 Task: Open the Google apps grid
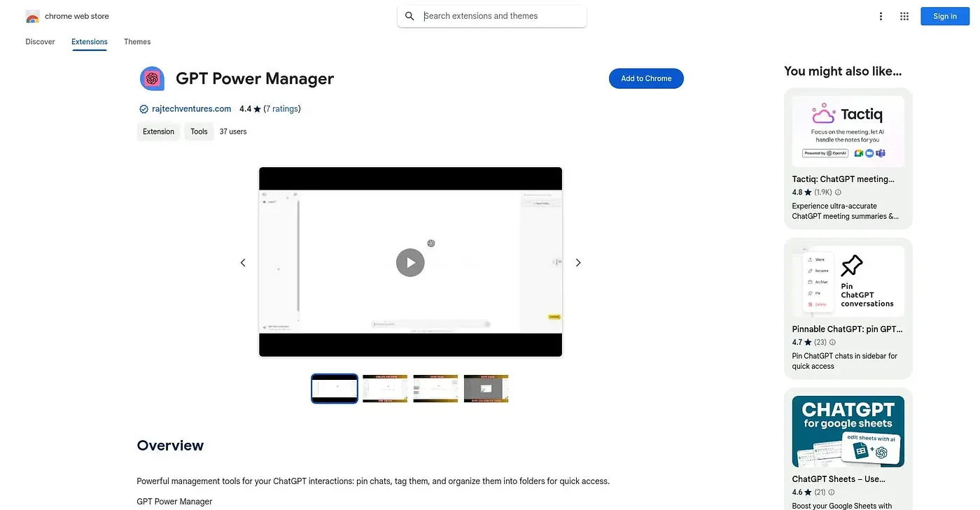[904, 16]
